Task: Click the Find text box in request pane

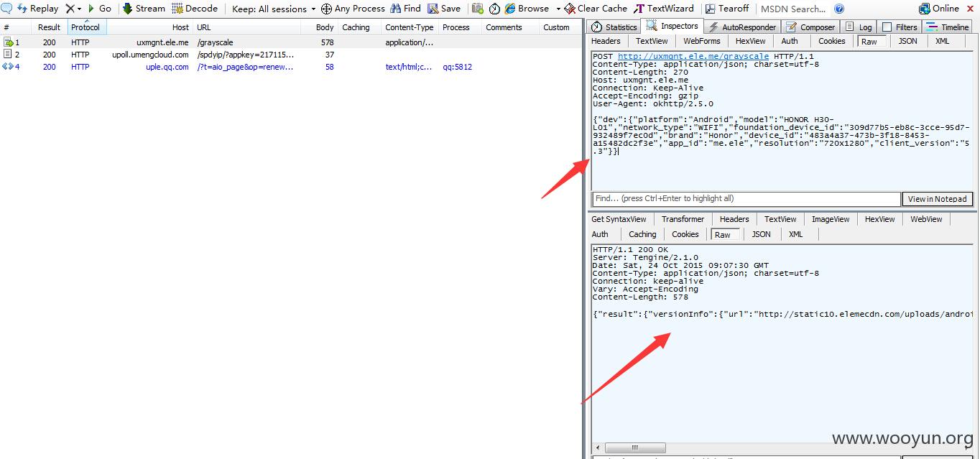Action: tap(746, 199)
